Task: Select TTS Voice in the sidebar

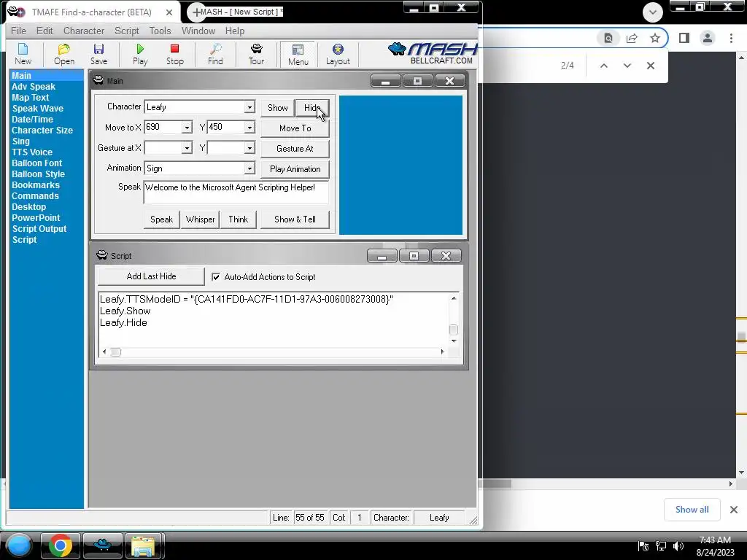Action: click(32, 152)
